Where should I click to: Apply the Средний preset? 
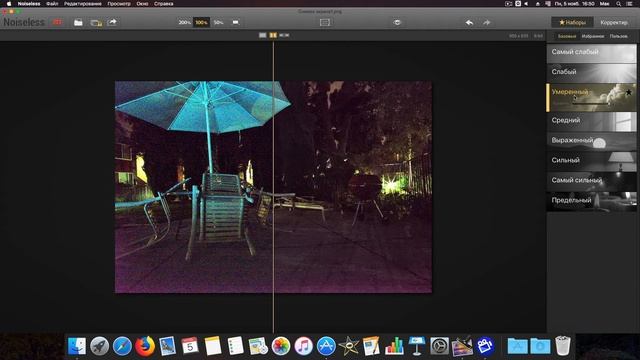click(591, 121)
